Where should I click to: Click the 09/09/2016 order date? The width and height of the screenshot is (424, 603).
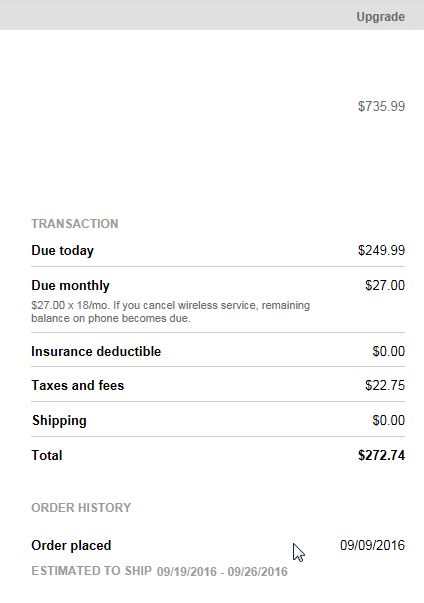pyautogui.click(x=372, y=545)
